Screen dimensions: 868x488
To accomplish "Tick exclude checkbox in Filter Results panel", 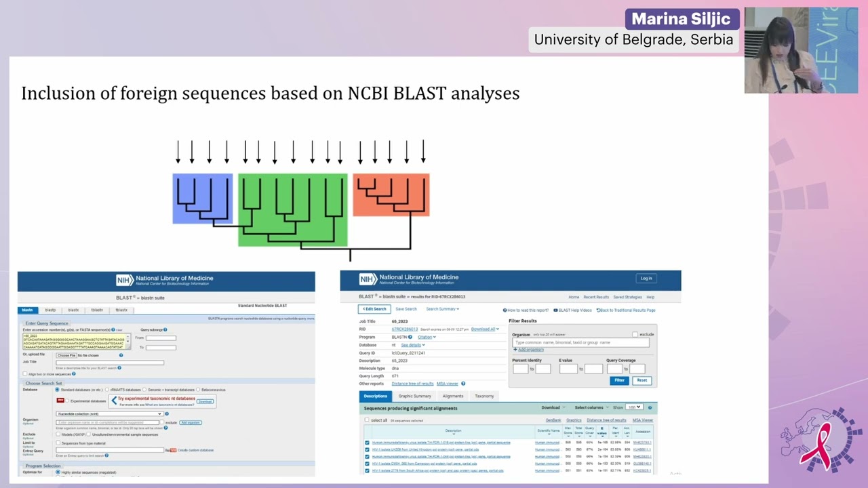I will pyautogui.click(x=635, y=334).
